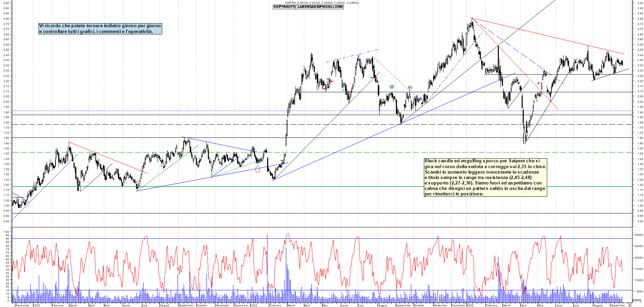Image resolution: width=644 pixels, height=307 pixels.
Task: Click the 2.50 price label on right axis
Action: pyautogui.click(x=640, y=50)
